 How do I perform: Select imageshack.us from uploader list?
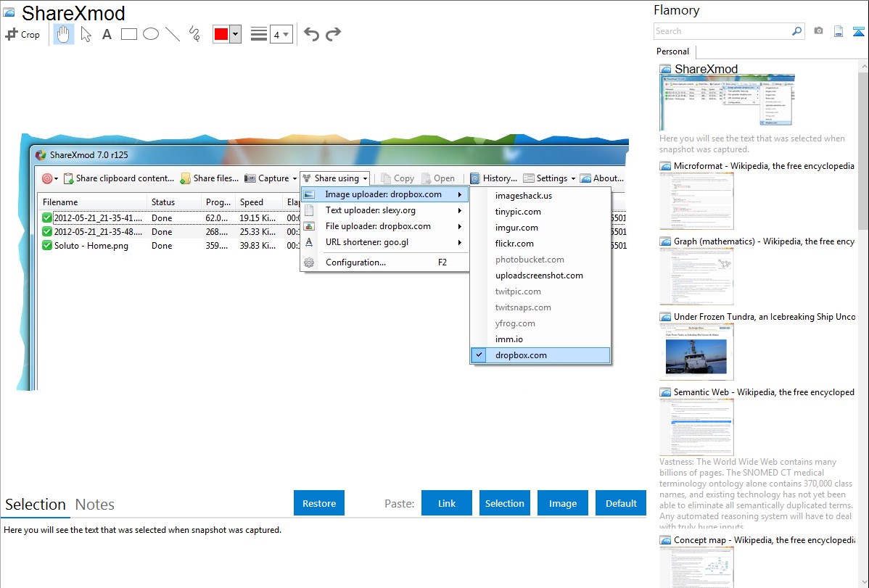[x=524, y=196]
